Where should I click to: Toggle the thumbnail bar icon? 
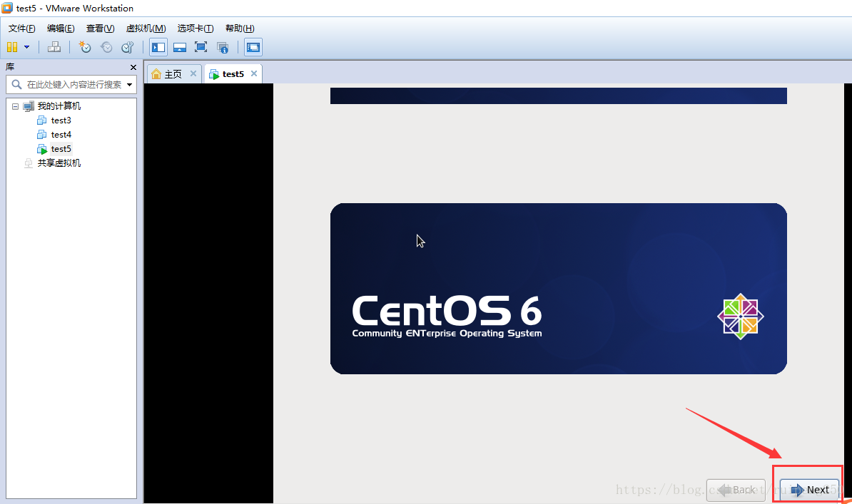pyautogui.click(x=180, y=47)
